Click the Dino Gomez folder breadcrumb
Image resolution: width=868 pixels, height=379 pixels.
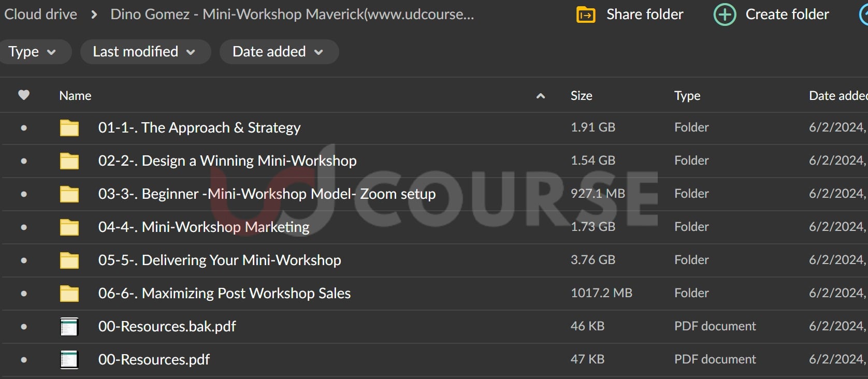292,14
